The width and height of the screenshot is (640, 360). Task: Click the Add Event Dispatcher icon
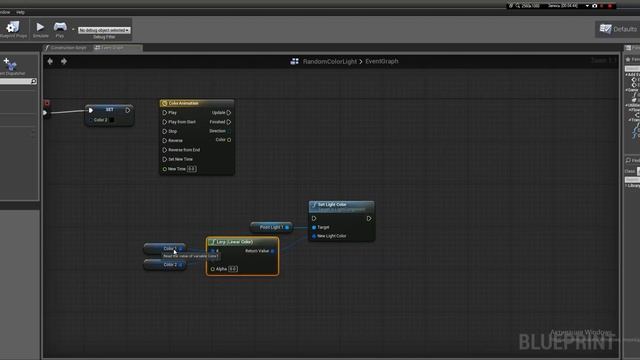click(x=10, y=64)
